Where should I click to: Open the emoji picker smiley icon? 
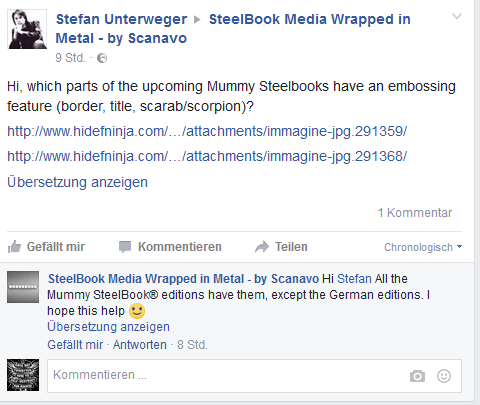coord(444,376)
